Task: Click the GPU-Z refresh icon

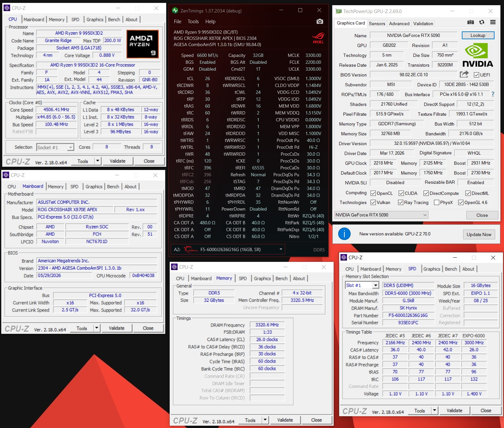Action: pos(482,22)
